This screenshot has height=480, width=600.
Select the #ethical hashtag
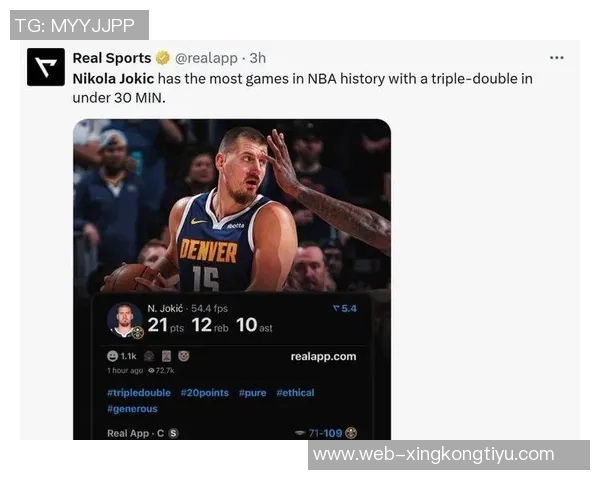tap(295, 393)
